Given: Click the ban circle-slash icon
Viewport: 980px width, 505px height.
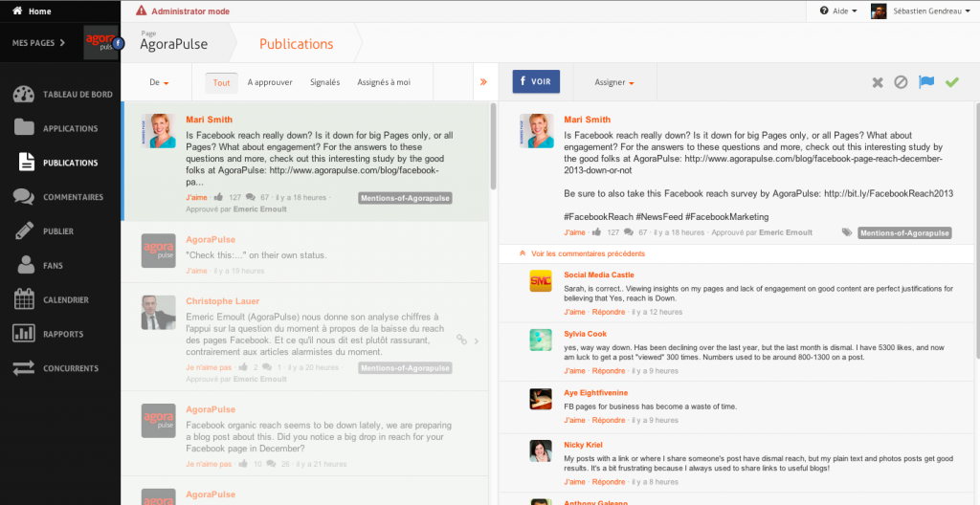Looking at the screenshot, I should point(901,82).
